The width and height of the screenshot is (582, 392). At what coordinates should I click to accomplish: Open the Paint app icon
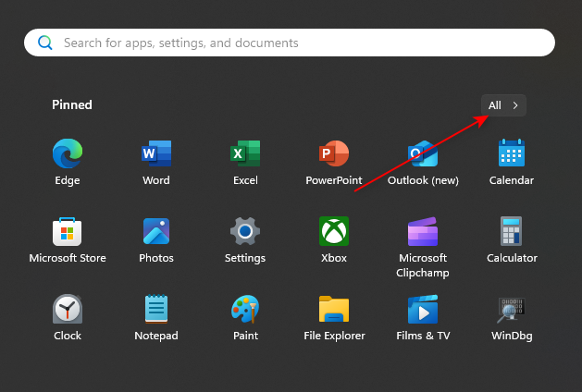pos(245,309)
